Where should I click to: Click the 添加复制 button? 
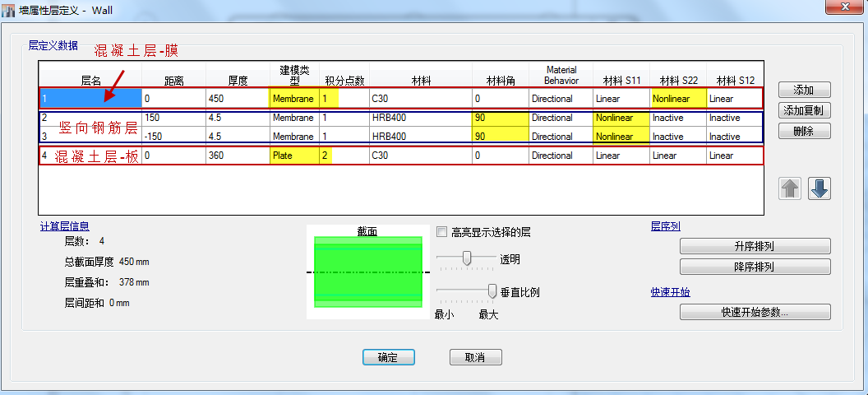point(804,110)
